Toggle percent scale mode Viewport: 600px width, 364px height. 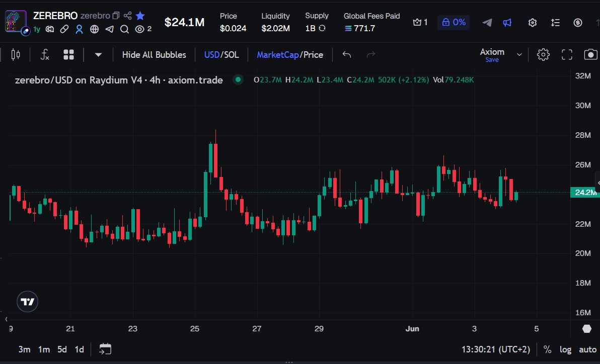[548, 349]
